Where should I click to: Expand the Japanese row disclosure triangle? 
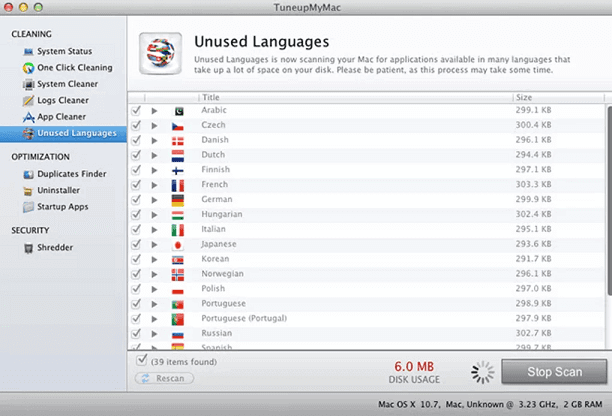click(x=155, y=245)
